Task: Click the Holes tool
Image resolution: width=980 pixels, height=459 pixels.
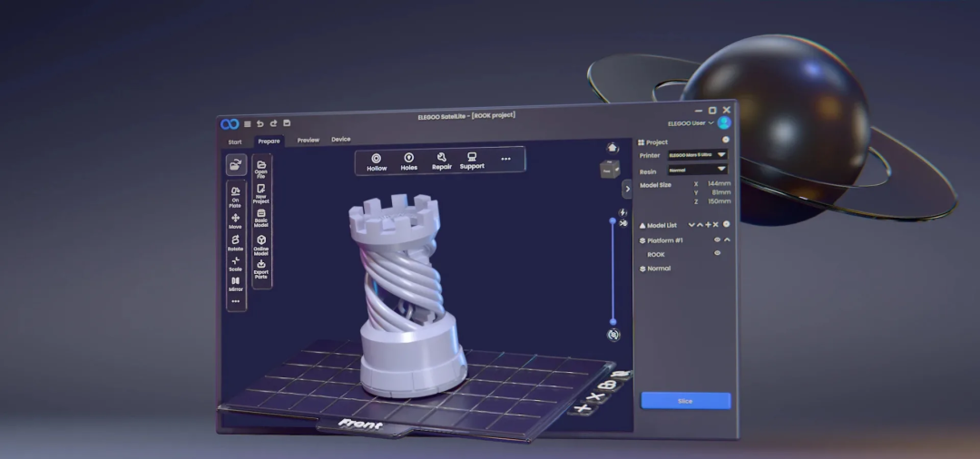Action: [x=408, y=161]
